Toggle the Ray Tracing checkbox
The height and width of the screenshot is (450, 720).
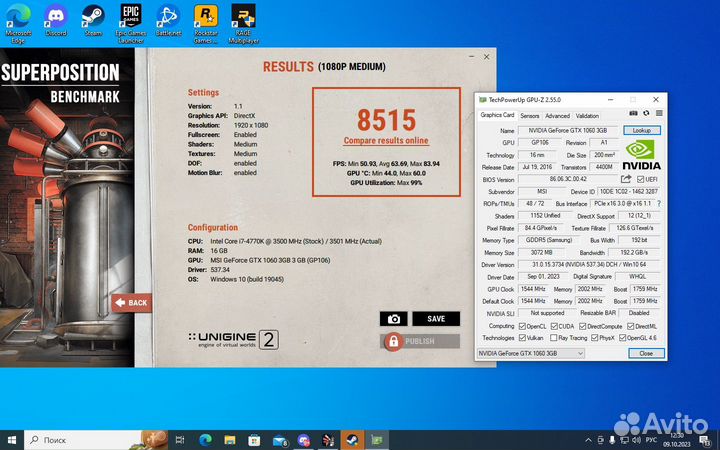(553, 338)
